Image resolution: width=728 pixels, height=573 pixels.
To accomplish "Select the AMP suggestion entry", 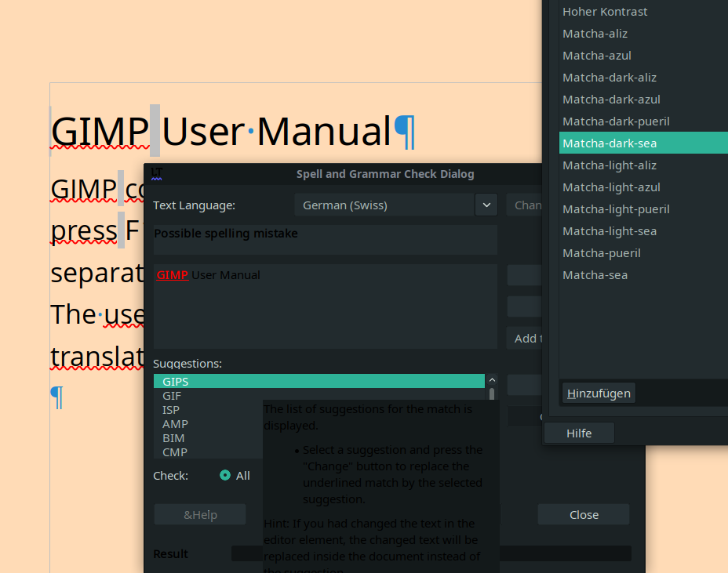I will tap(175, 424).
